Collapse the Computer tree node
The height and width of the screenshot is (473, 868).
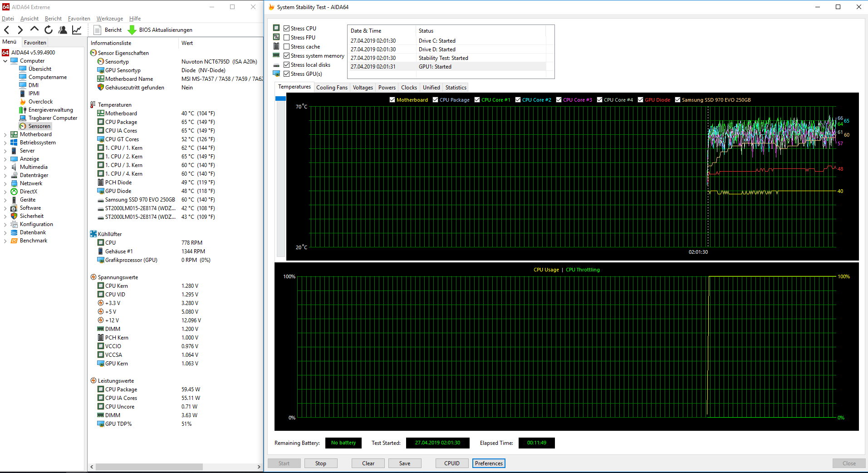coord(5,61)
